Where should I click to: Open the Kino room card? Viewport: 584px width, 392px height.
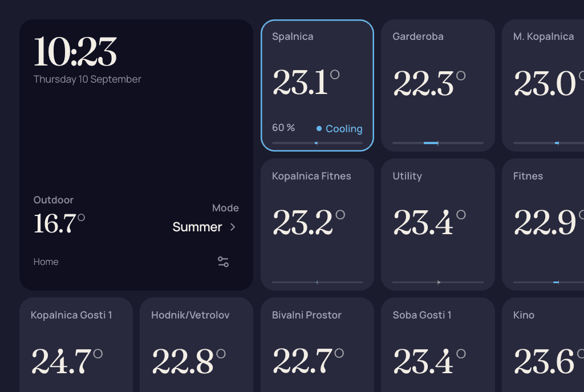click(543, 345)
